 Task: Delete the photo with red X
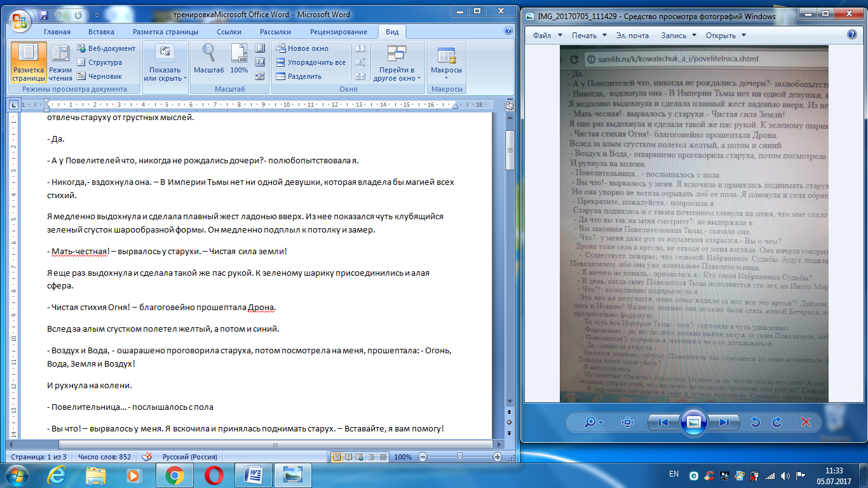pyautogui.click(x=805, y=422)
